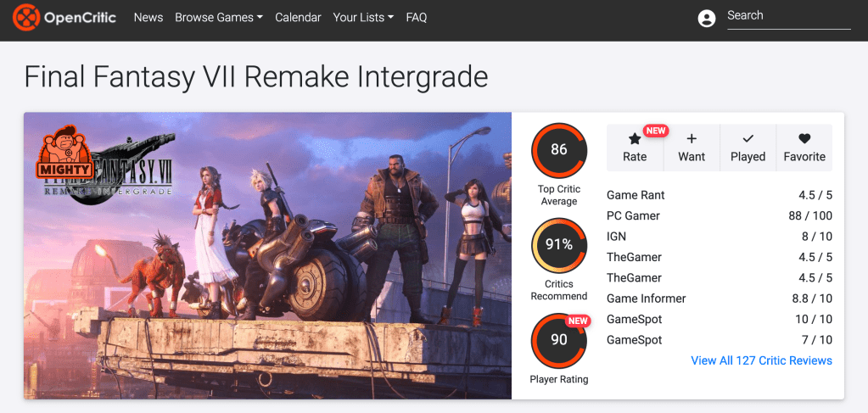This screenshot has height=413, width=868.
Task: Click View All 127 Critic Reviews link
Action: [761, 360]
